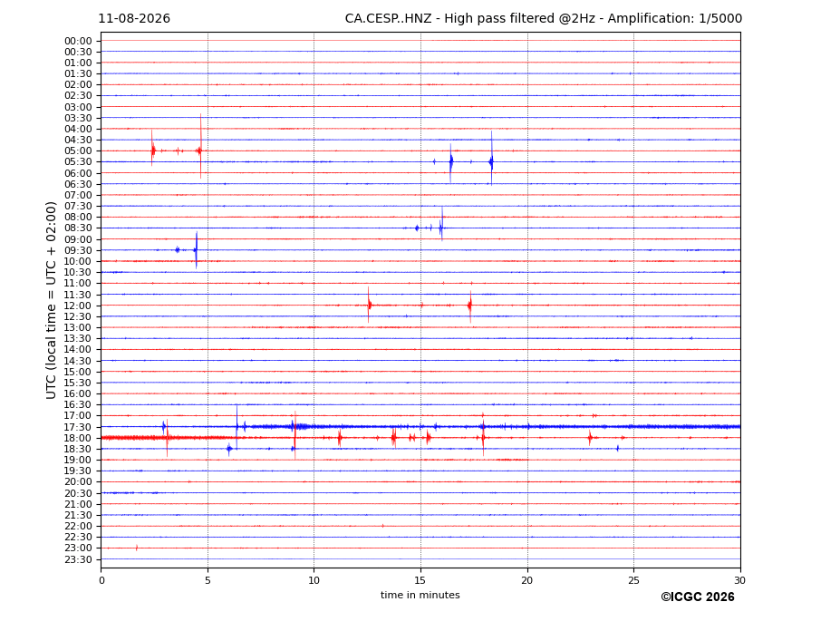Click the 30 minute tick label

pyautogui.click(x=739, y=580)
